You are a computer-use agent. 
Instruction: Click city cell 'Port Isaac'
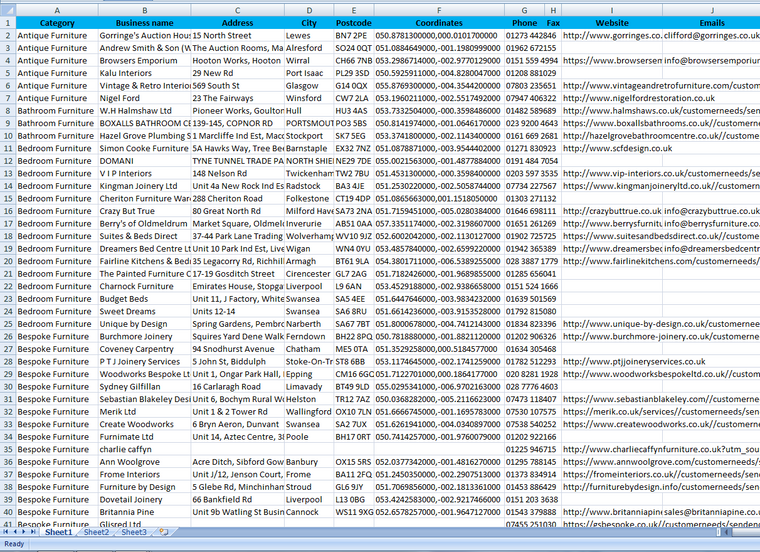(309, 73)
